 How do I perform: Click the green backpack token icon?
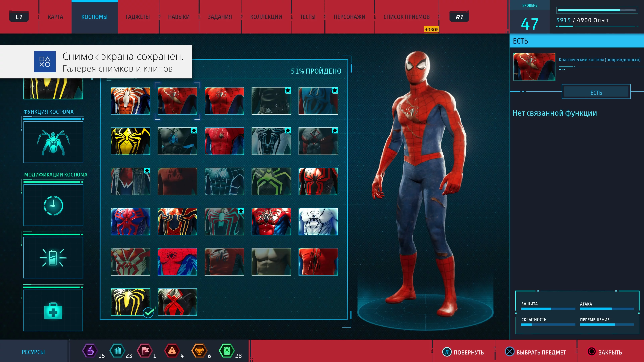coord(227,351)
